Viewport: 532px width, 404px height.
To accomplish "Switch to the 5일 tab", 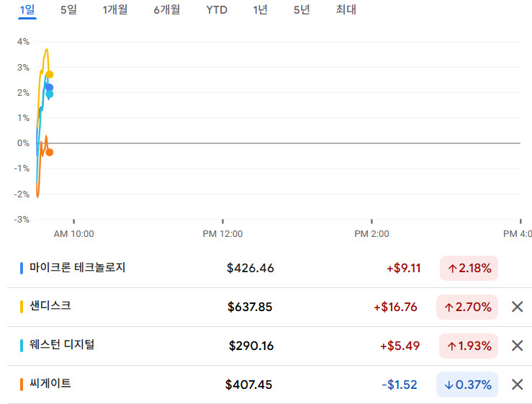I will pyautogui.click(x=68, y=10).
